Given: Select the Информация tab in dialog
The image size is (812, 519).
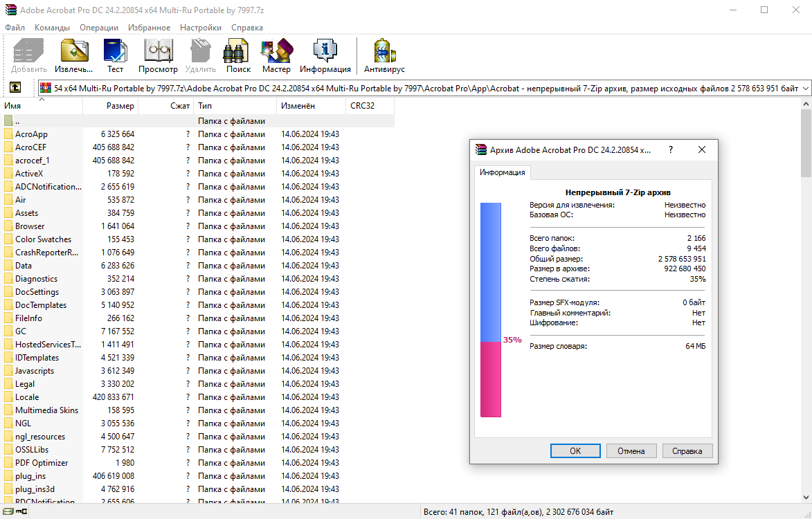Looking at the screenshot, I should pos(503,172).
